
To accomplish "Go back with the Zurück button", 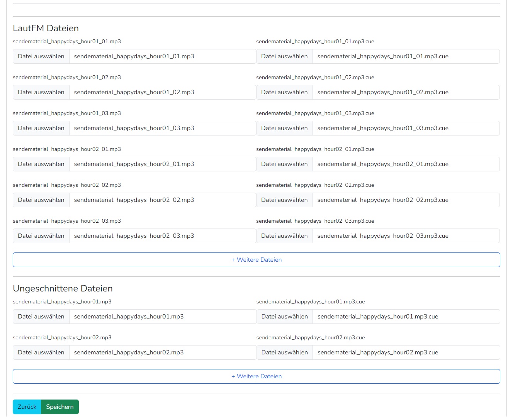I will coord(27,407).
